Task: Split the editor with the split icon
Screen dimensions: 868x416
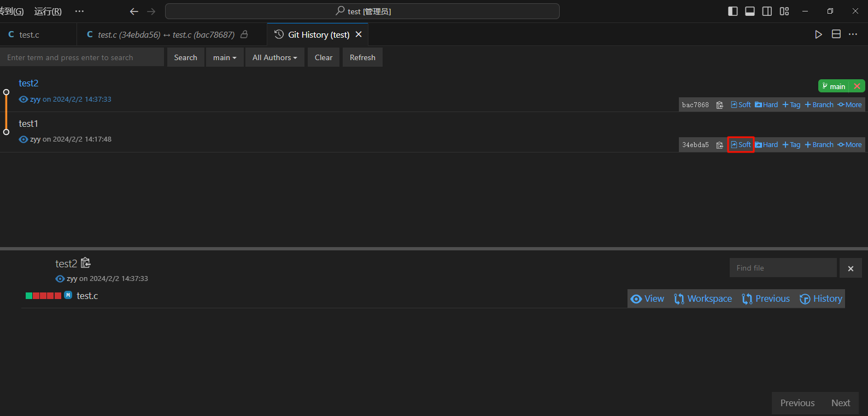Action: pos(836,34)
